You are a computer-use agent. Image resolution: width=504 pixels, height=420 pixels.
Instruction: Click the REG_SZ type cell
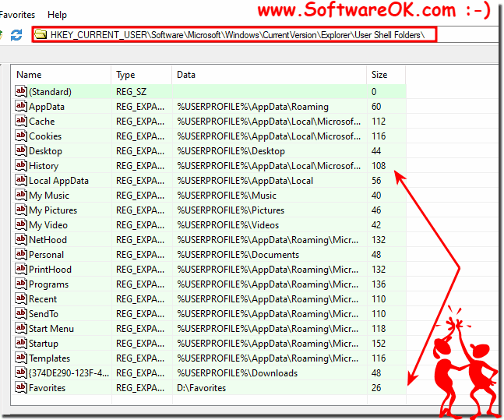point(131,92)
